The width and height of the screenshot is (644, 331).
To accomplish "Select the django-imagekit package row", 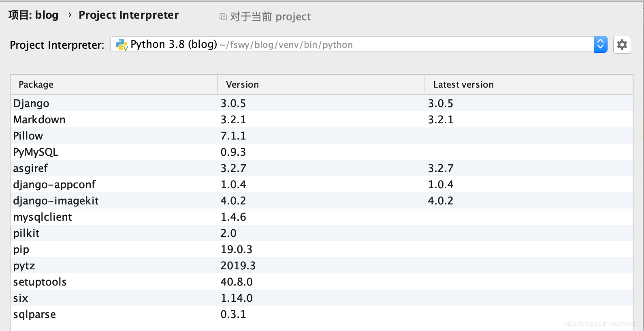I will pos(322,200).
